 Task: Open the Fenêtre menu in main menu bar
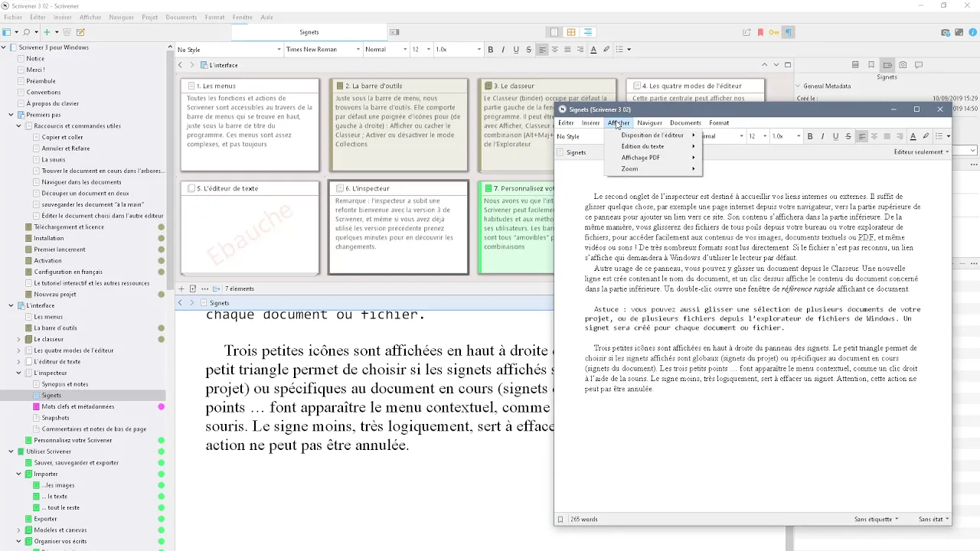point(242,17)
